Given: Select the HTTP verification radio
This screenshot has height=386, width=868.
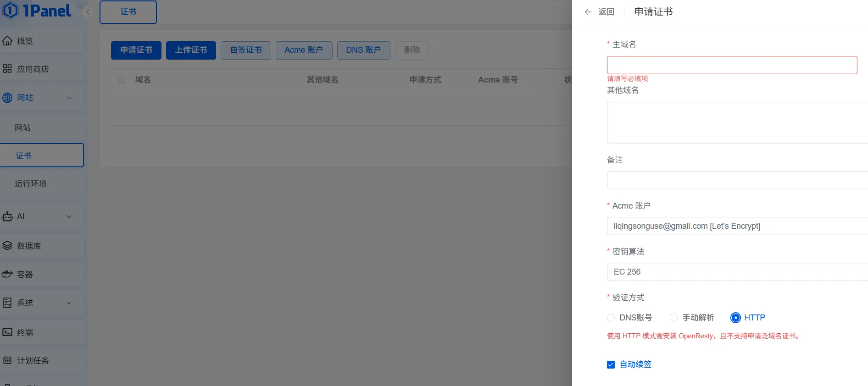Looking at the screenshot, I should [735, 318].
